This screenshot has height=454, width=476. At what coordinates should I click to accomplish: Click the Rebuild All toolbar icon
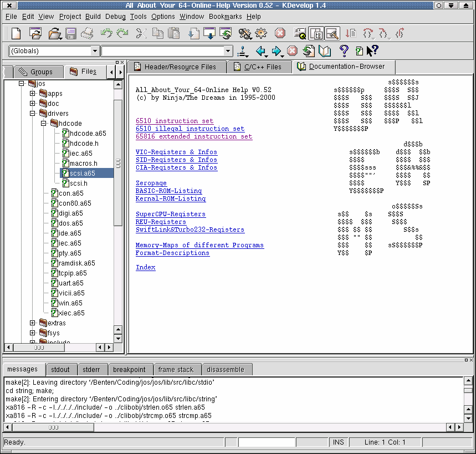[226, 33]
